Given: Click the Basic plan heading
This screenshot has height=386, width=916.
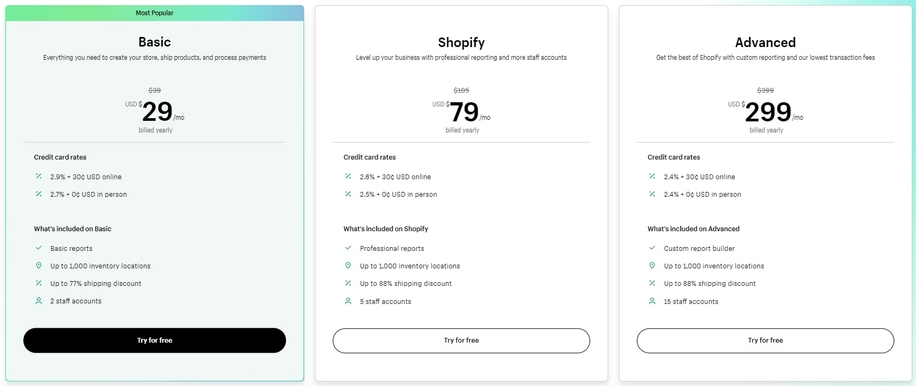Looking at the screenshot, I should point(154,42).
